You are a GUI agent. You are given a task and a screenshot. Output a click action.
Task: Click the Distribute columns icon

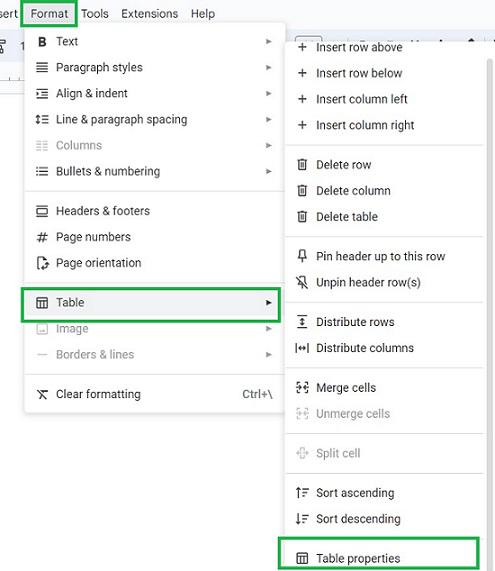pos(302,348)
